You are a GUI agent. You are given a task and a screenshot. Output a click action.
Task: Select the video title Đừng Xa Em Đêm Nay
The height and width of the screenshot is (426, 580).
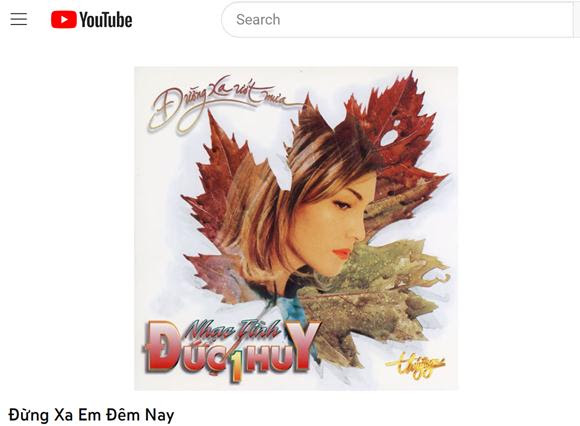[91, 415]
